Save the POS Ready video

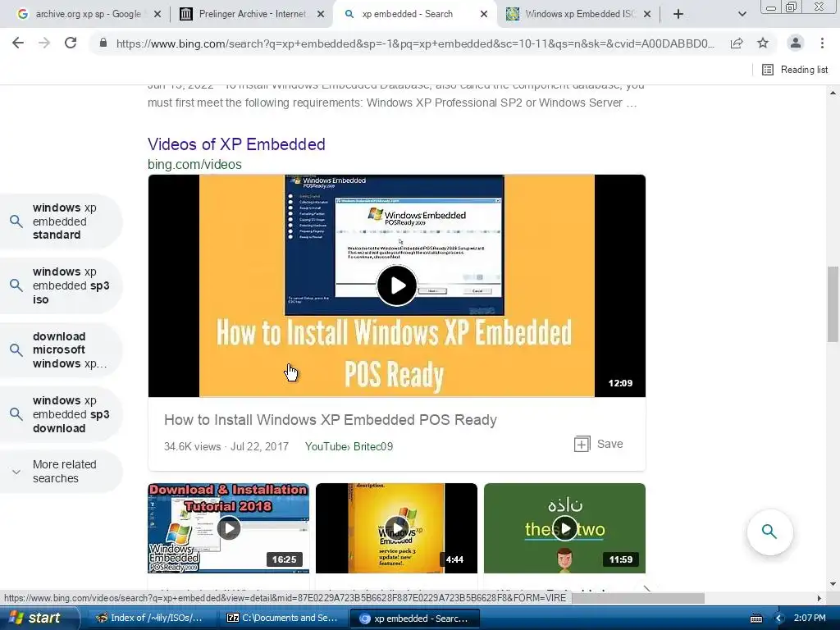(x=598, y=444)
